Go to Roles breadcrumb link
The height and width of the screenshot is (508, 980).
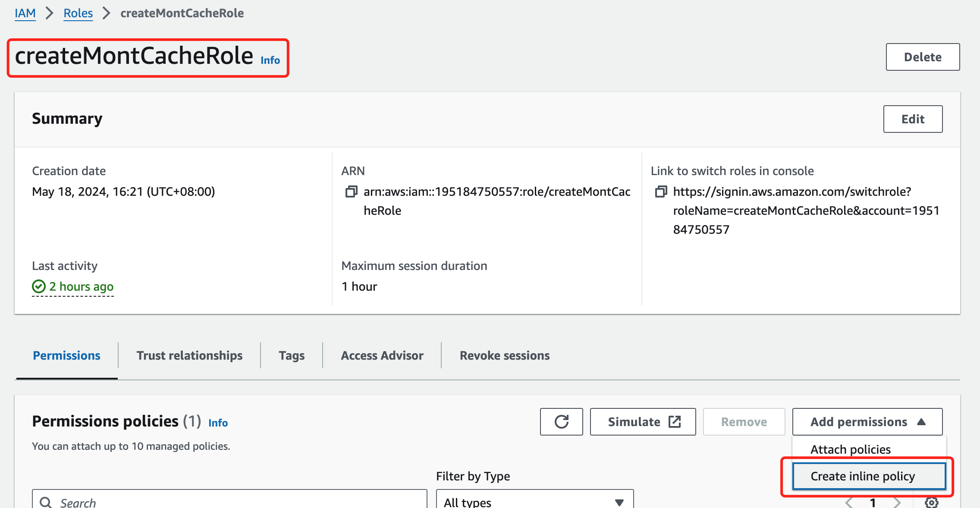pos(78,13)
